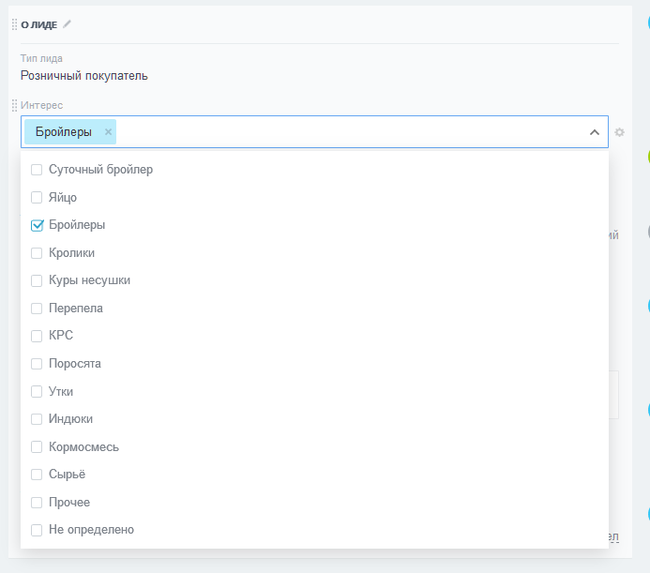This screenshot has height=573, width=650.
Task: Check the Поросята option
Action: (37, 364)
